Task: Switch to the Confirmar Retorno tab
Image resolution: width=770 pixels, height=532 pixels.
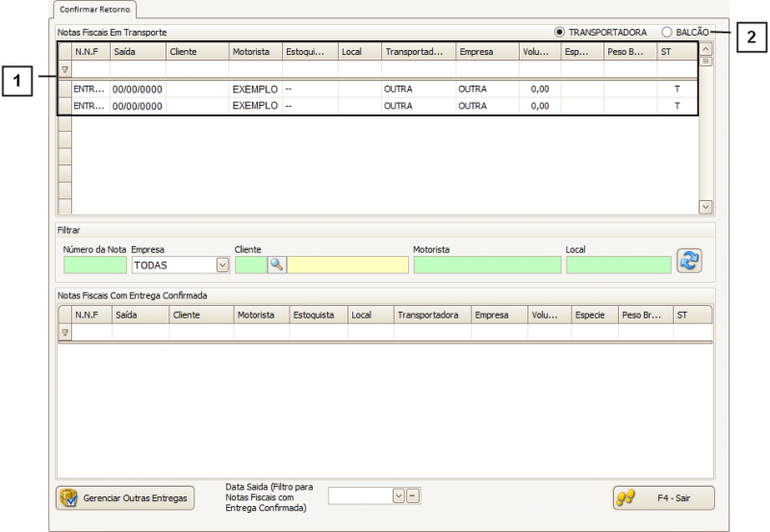Action: 93,9
